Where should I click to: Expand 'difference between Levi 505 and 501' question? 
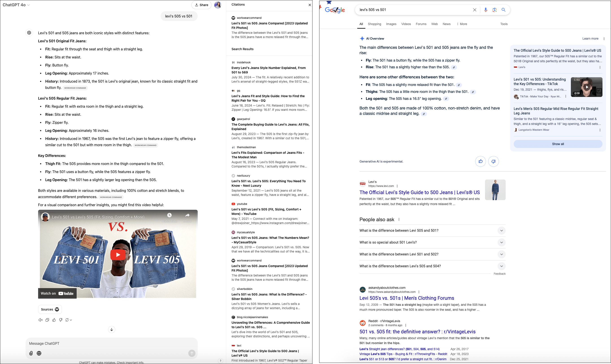432,231
